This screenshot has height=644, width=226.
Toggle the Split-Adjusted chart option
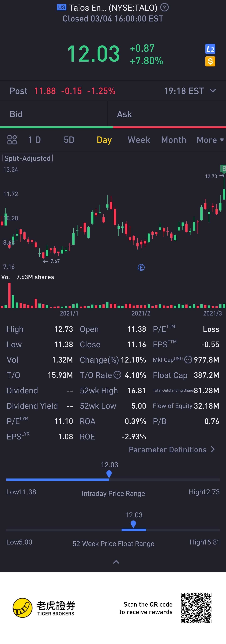tap(27, 158)
